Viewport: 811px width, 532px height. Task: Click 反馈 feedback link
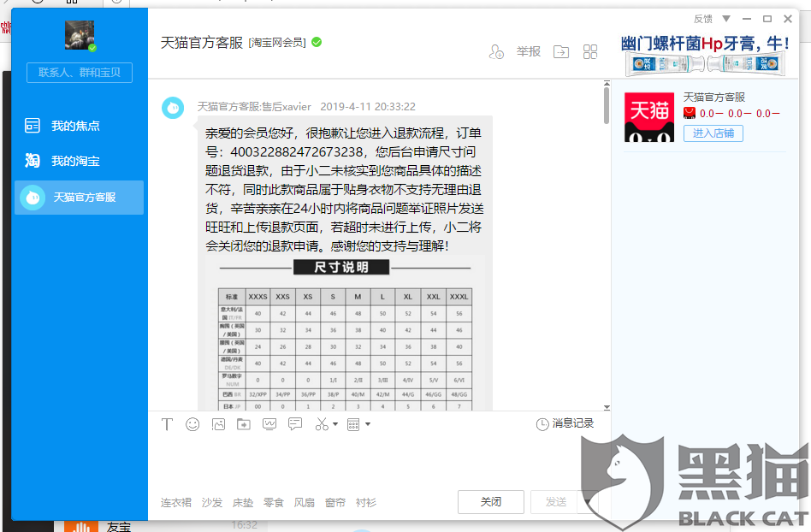[703, 19]
